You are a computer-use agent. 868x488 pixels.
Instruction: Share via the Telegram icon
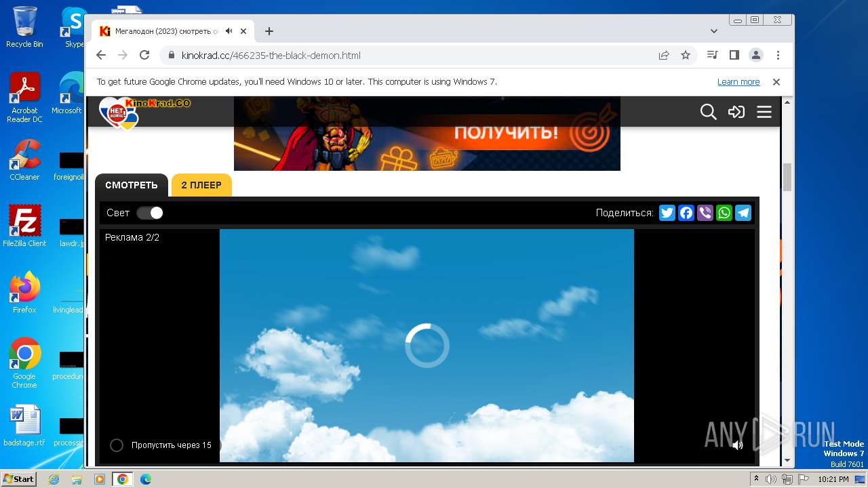point(743,213)
